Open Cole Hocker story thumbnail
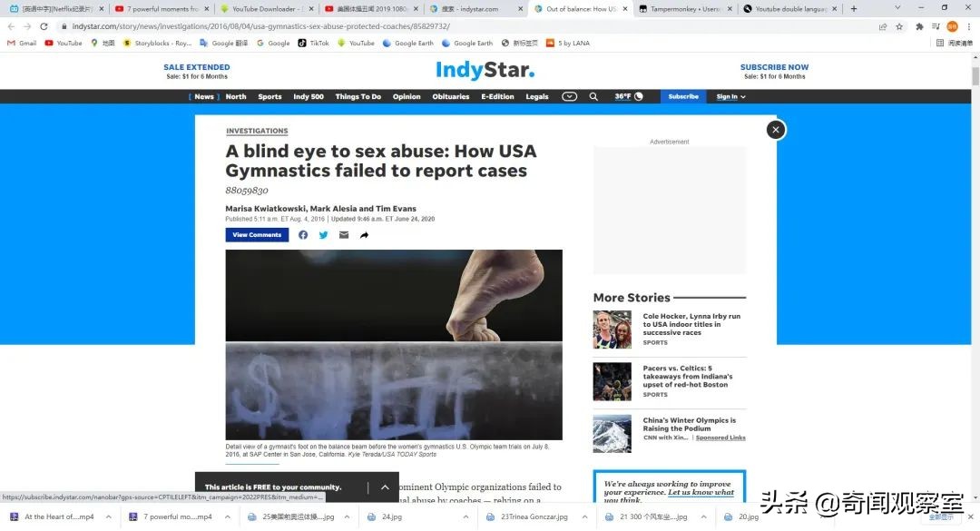This screenshot has width=980, height=531. 612,329
